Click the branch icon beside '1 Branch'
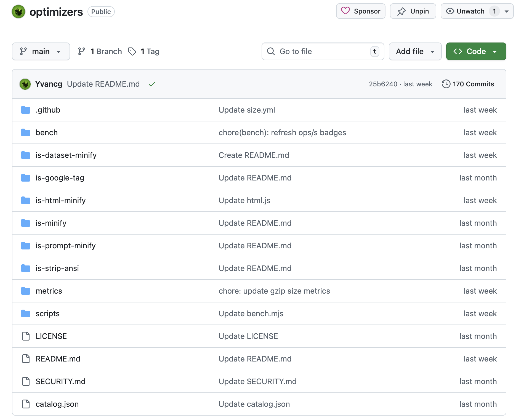The image size is (516, 420). click(81, 51)
